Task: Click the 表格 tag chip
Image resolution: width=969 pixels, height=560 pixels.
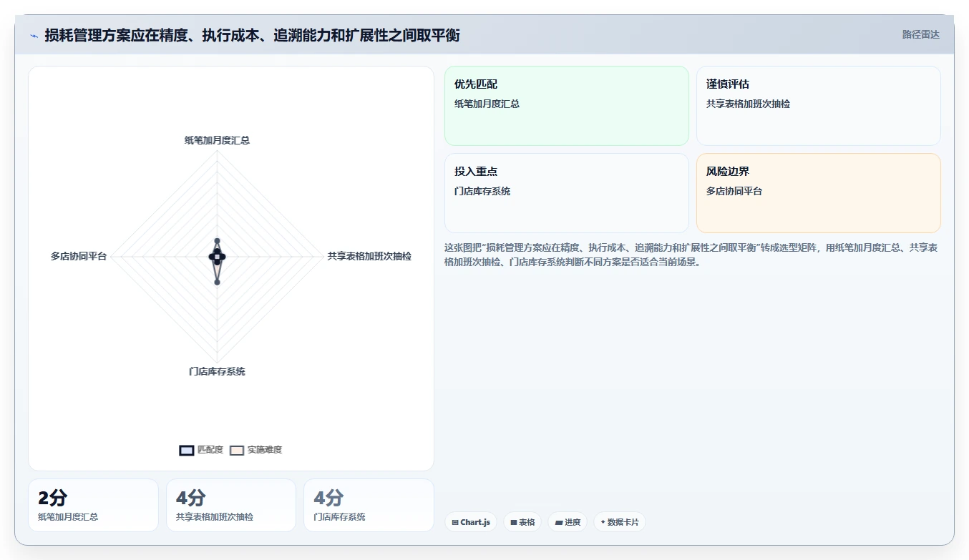Action: pyautogui.click(x=522, y=522)
